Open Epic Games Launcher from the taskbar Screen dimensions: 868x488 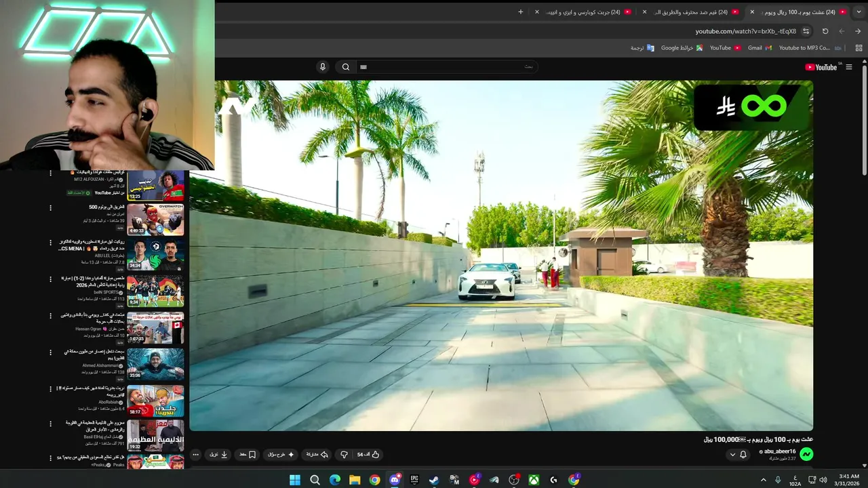pyautogui.click(x=414, y=480)
